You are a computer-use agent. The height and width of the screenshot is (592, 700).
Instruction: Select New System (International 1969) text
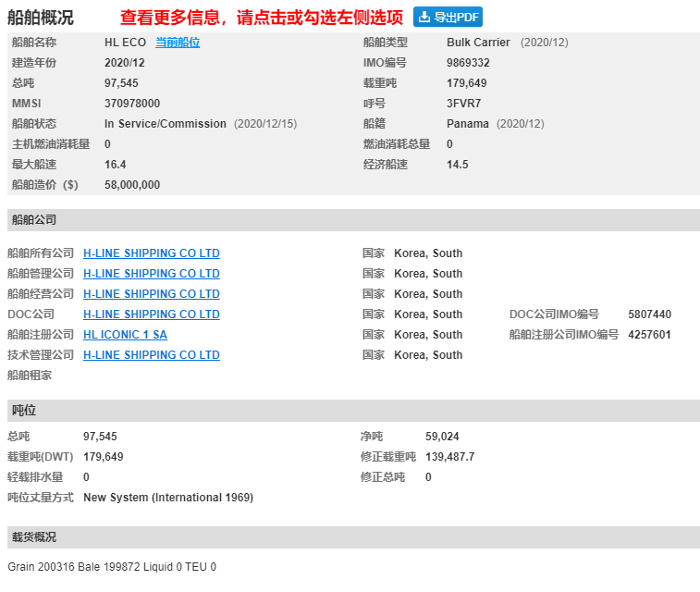click(x=168, y=498)
